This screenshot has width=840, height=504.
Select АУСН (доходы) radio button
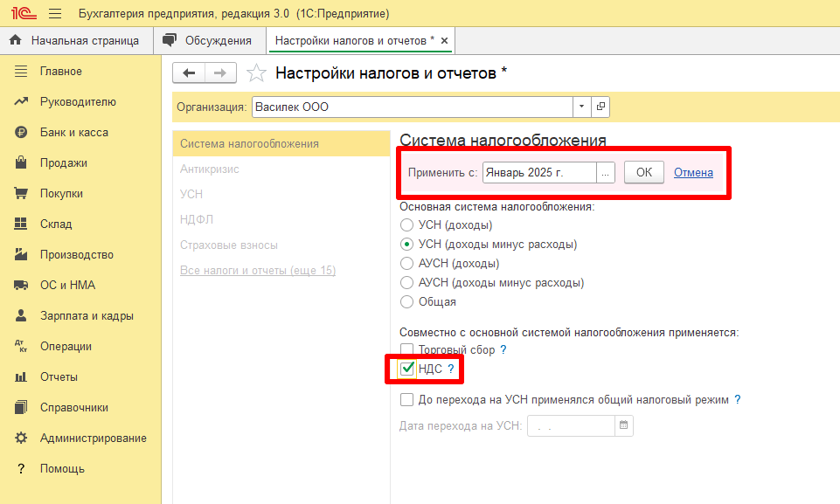coord(406,264)
